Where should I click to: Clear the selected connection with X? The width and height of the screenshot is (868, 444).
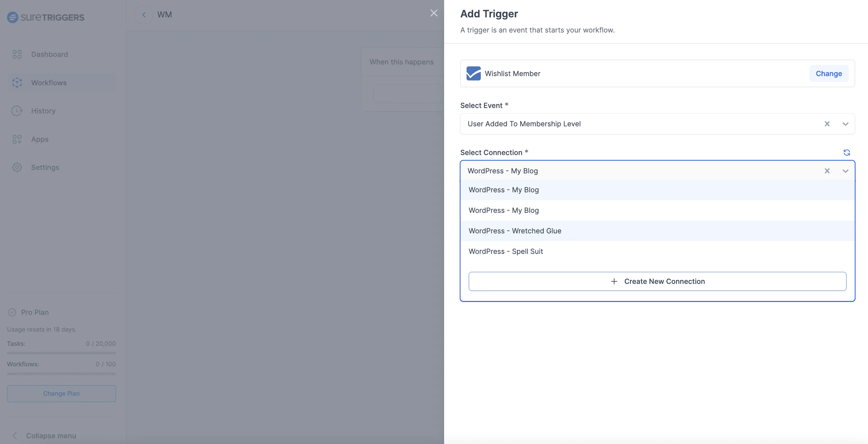click(827, 171)
